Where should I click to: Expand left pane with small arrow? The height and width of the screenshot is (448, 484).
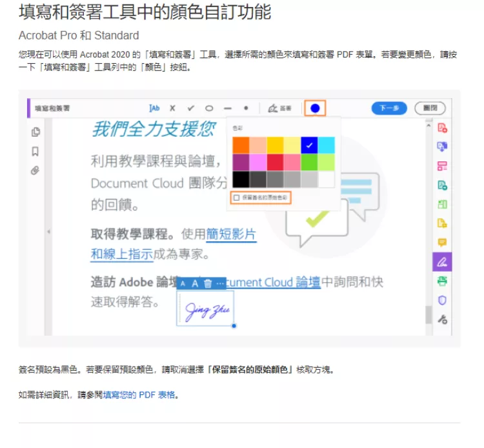pyautogui.click(x=50, y=231)
